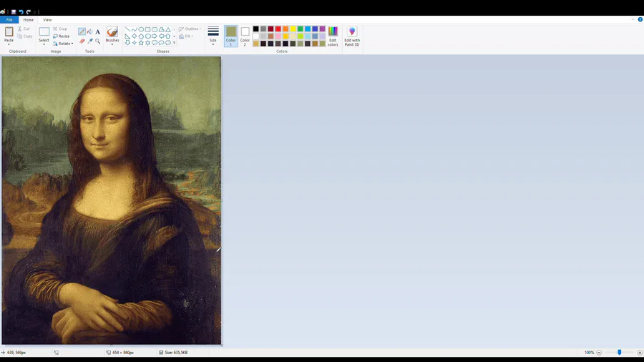Click the zoom out minus button

pos(599,353)
